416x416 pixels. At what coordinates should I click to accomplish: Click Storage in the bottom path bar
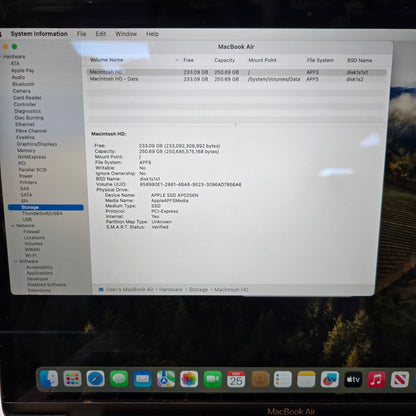198,290
